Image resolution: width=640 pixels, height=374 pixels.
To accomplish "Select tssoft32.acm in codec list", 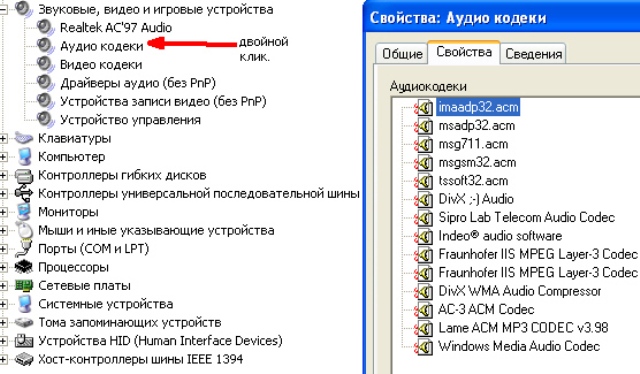I will [473, 181].
